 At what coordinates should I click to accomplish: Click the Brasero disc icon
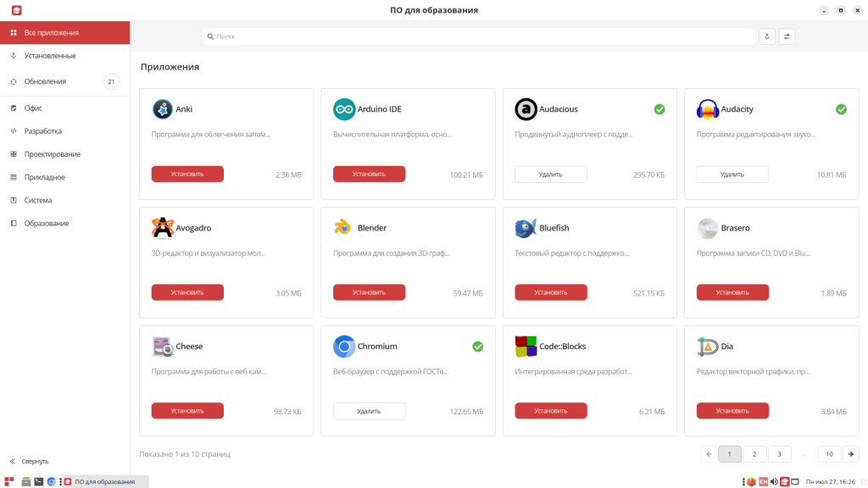tap(708, 228)
